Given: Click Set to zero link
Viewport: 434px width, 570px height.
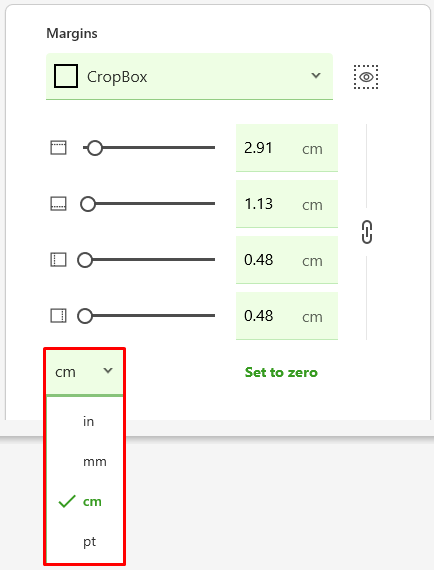Looking at the screenshot, I should [x=281, y=372].
